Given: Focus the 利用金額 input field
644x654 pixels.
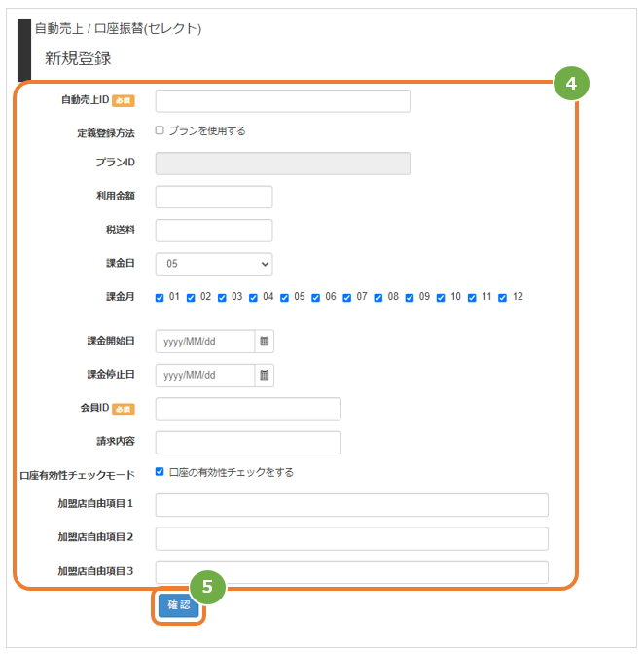Looking at the screenshot, I should point(214,197).
